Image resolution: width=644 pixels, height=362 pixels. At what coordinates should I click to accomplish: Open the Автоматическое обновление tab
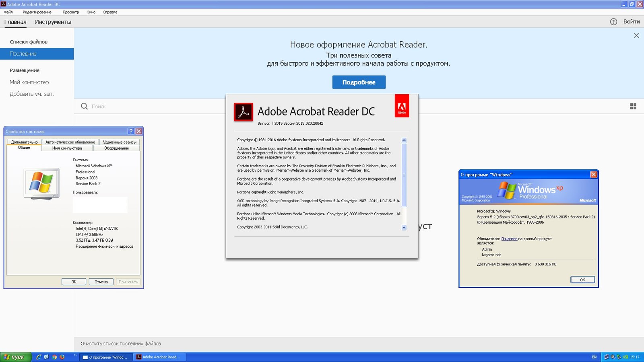click(70, 142)
